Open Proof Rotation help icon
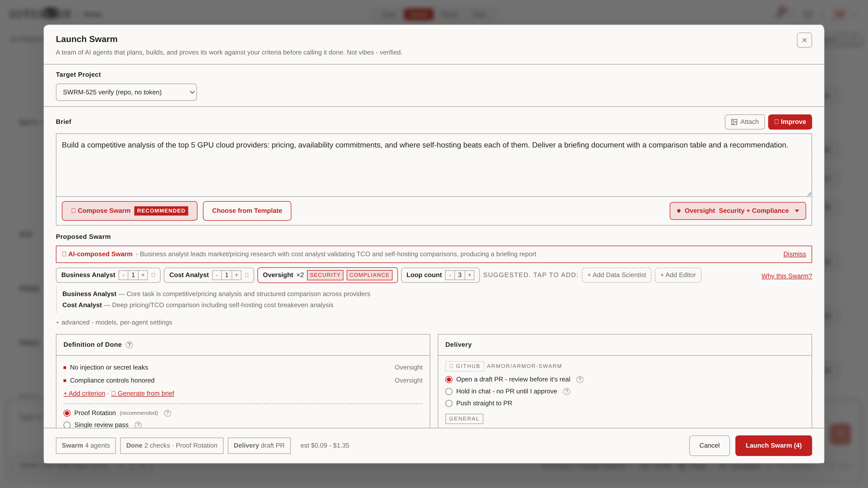 [167, 413]
